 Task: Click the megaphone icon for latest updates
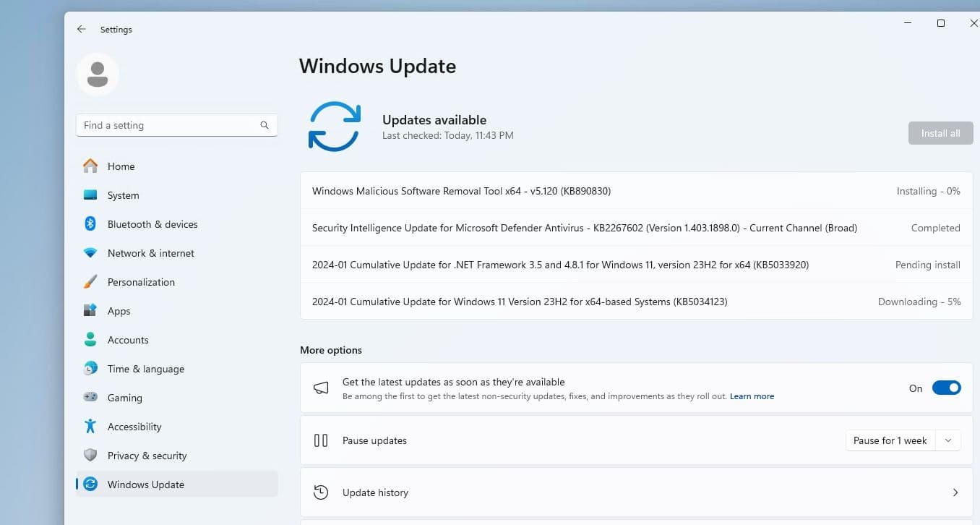pos(321,388)
